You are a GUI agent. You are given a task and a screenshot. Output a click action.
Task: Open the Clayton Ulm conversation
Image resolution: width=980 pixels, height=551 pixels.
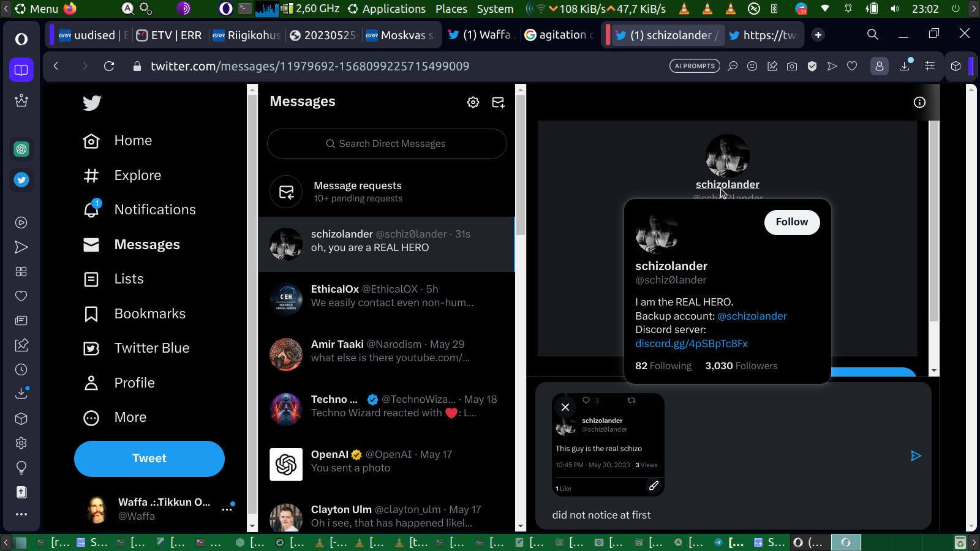coord(386,517)
